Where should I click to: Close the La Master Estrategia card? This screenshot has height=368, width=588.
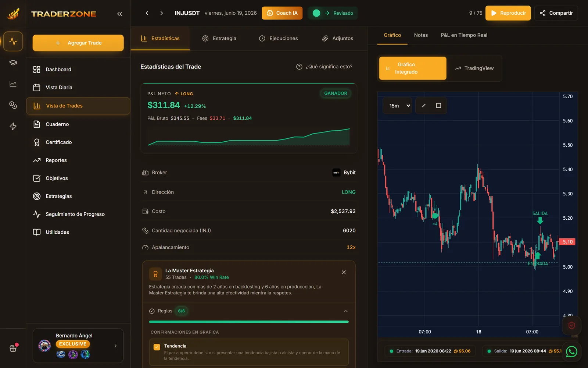(344, 272)
